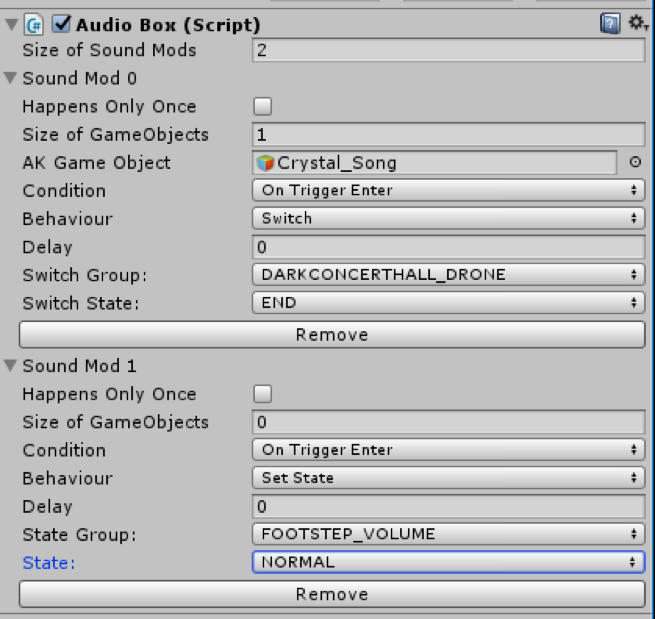
Task: Open the object picker for AK Game Object
Action: [x=635, y=162]
